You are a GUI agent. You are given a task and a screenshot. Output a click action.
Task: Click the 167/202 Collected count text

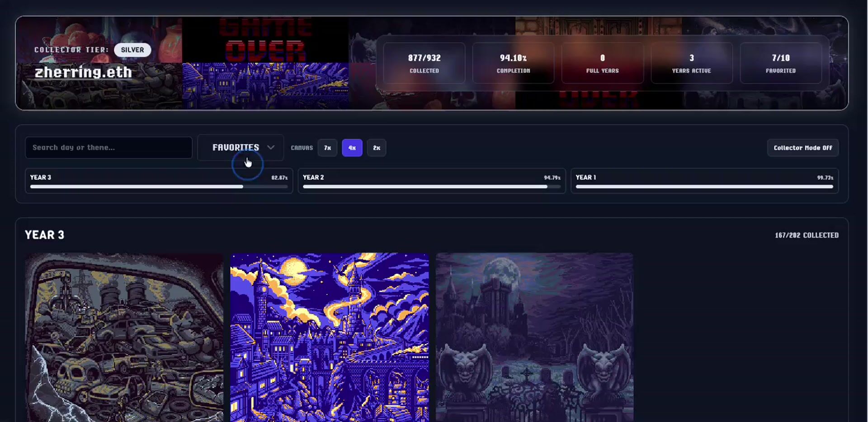point(807,235)
